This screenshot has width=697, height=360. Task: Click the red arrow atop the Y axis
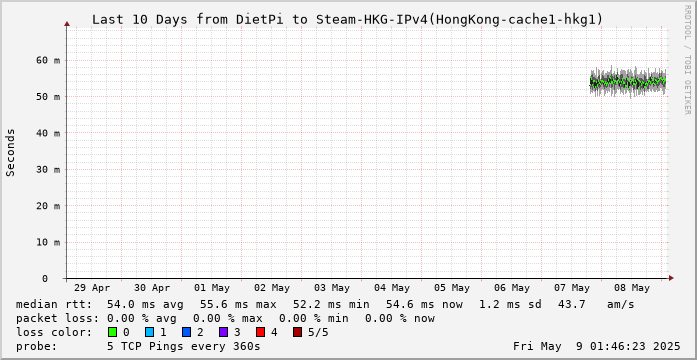(x=67, y=24)
